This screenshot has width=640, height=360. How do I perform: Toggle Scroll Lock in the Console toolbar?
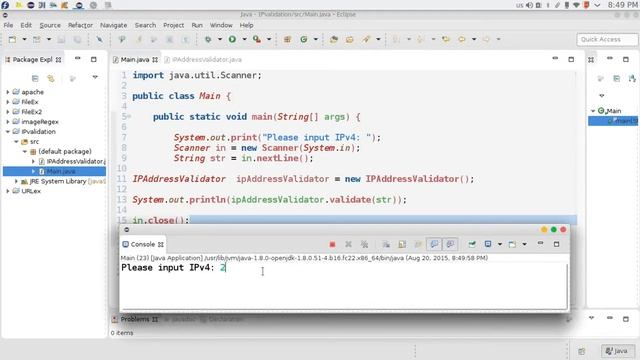click(402, 244)
